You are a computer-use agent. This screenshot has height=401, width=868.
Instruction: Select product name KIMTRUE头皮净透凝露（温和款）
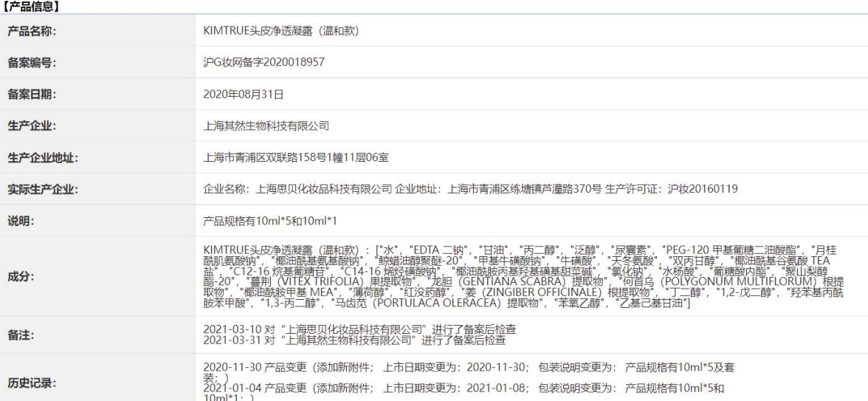click(280, 31)
